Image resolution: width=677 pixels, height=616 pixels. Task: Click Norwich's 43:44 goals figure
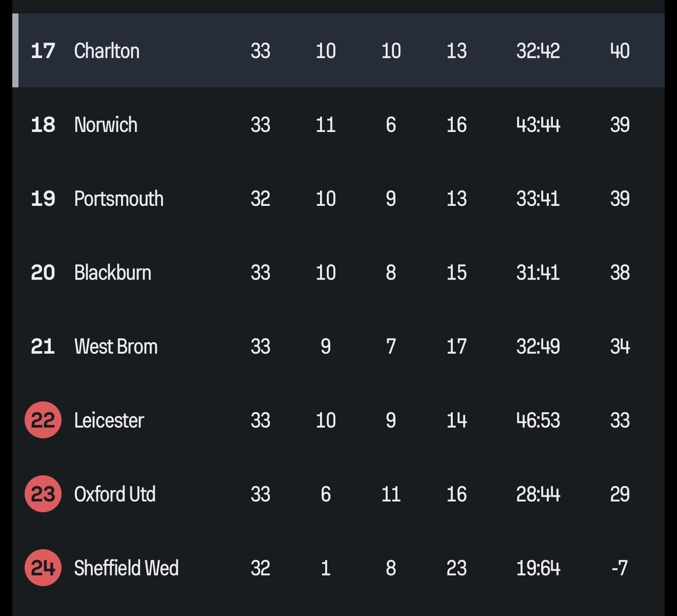click(538, 125)
